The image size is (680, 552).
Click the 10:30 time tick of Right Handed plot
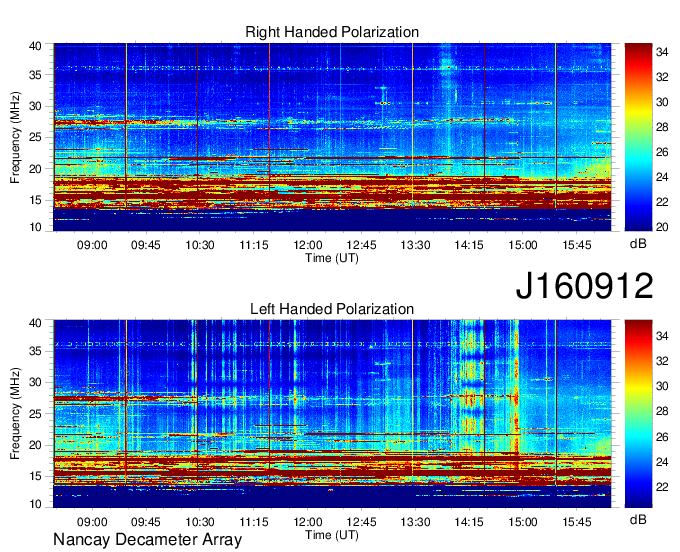tap(200, 245)
